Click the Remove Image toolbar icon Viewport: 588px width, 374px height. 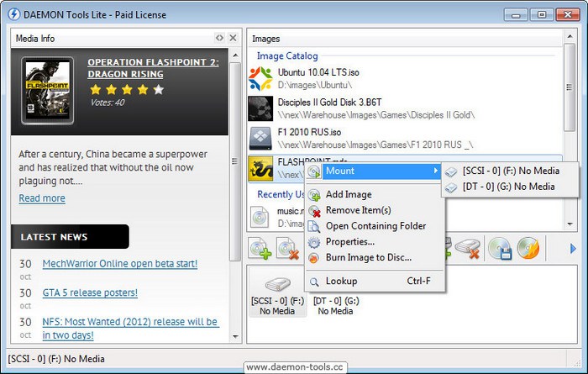click(x=288, y=248)
